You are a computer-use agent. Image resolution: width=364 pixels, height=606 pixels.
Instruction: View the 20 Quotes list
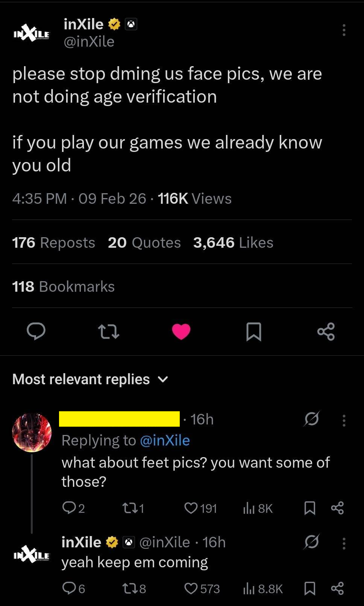tap(144, 242)
